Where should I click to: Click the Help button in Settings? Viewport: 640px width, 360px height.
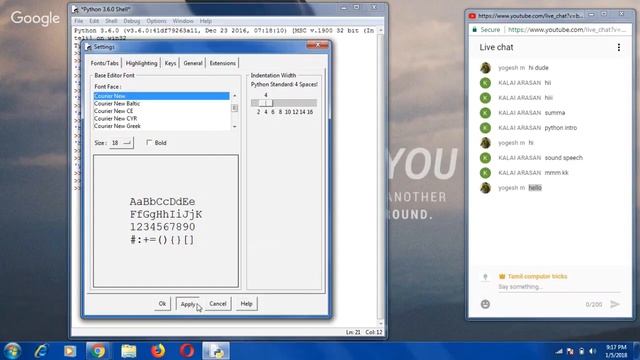pos(247,304)
